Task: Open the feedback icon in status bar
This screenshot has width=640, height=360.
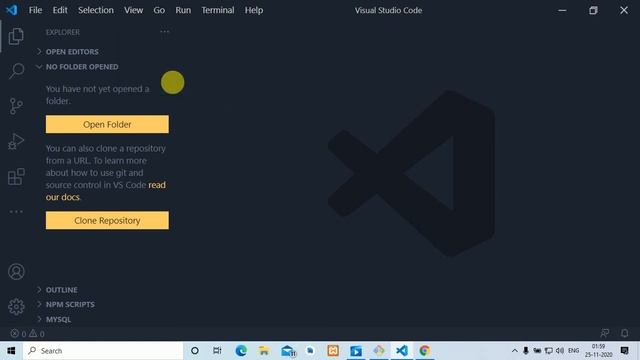Action: (605, 333)
